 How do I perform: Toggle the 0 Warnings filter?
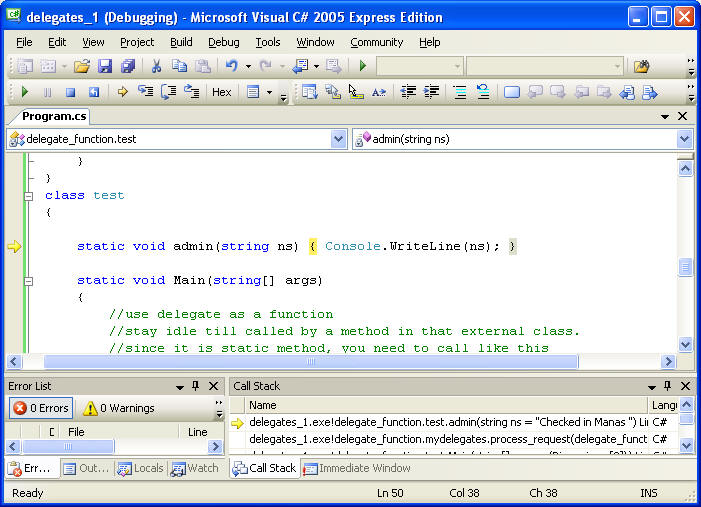click(118, 408)
